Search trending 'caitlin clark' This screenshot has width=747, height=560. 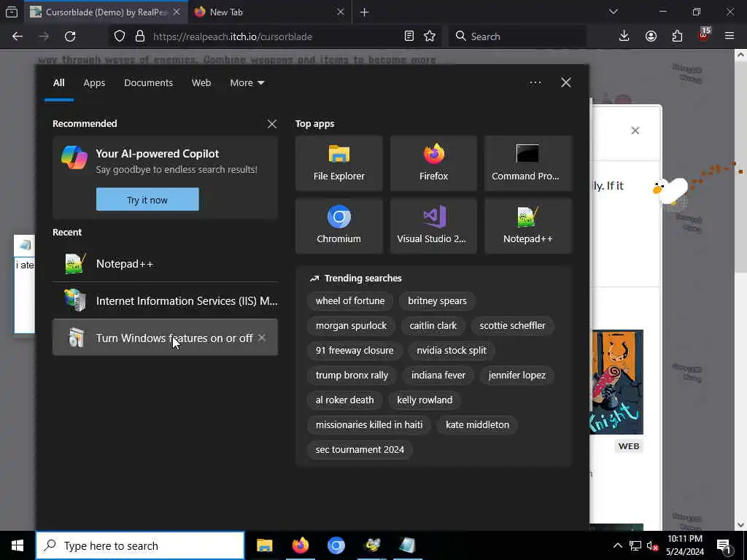coord(433,326)
